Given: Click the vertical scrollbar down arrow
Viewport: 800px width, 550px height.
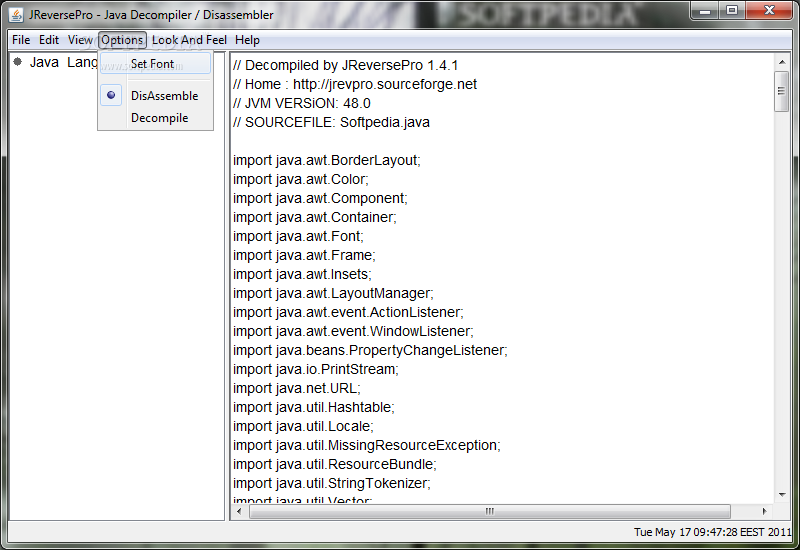Looking at the screenshot, I should pos(782,494).
